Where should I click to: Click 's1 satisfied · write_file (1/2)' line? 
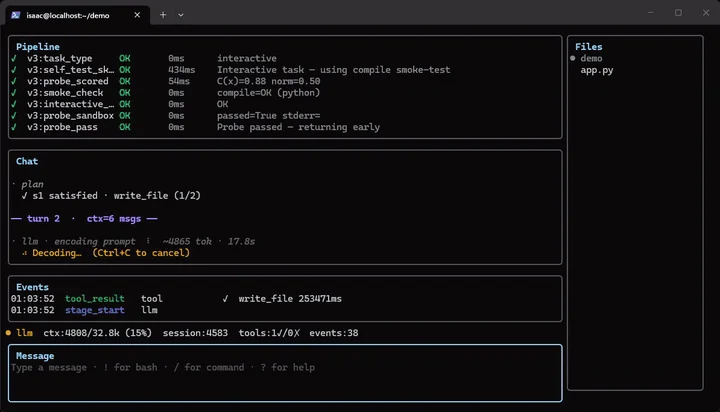point(116,196)
